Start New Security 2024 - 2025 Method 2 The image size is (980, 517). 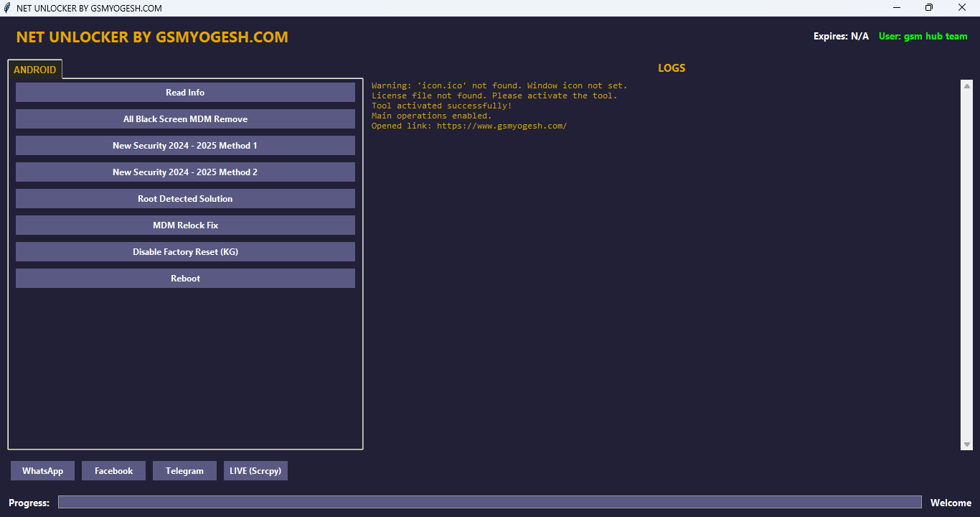[185, 172]
